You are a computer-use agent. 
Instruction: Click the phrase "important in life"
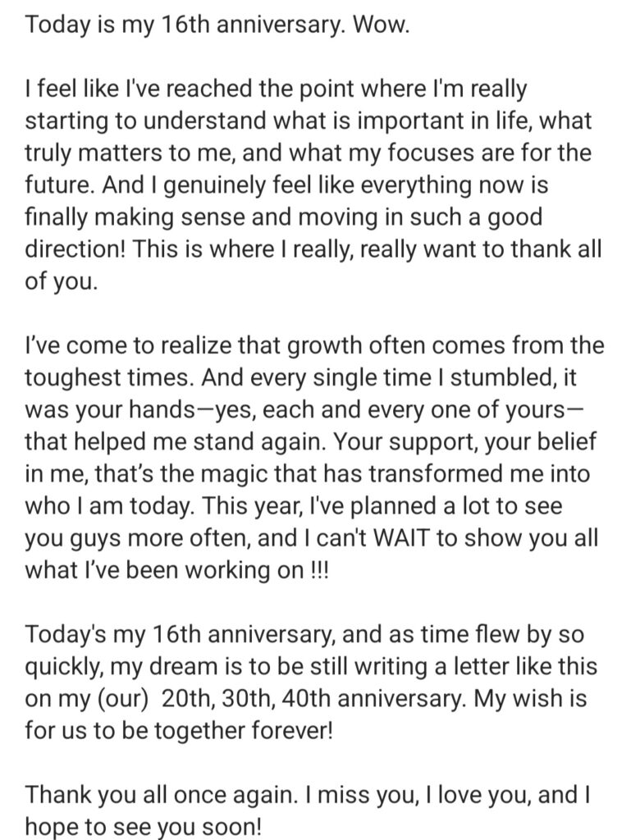445,121
